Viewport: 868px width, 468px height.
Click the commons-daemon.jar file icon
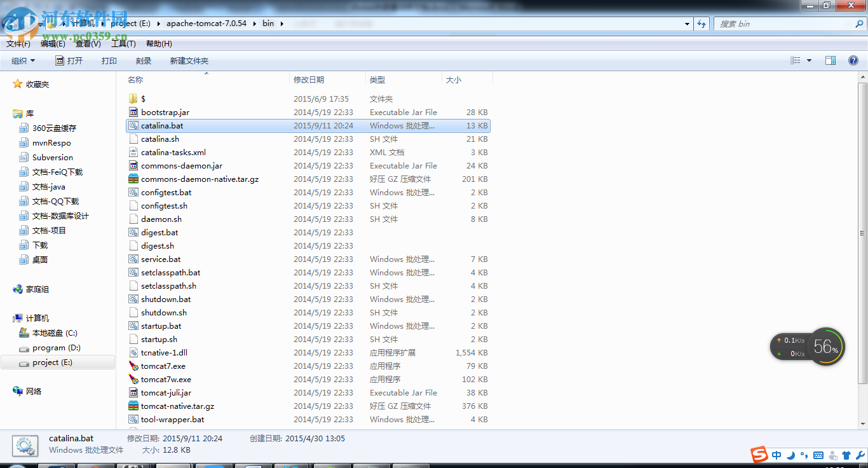click(133, 165)
